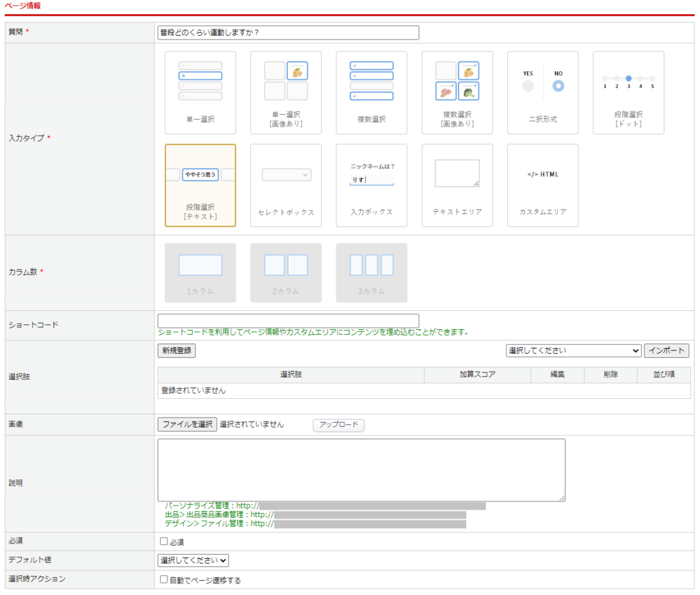Select 複数選択[画像あり] input type tile

pos(457,92)
